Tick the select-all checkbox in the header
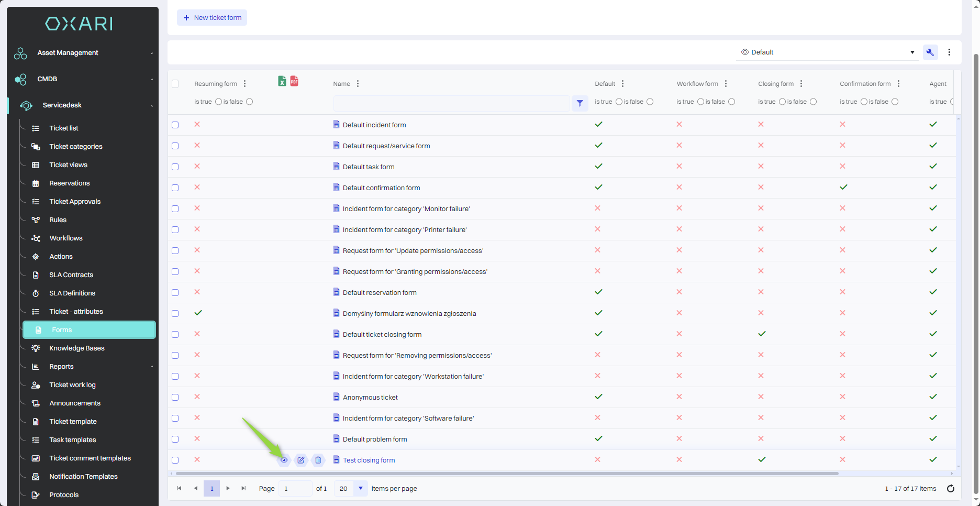 [x=175, y=84]
